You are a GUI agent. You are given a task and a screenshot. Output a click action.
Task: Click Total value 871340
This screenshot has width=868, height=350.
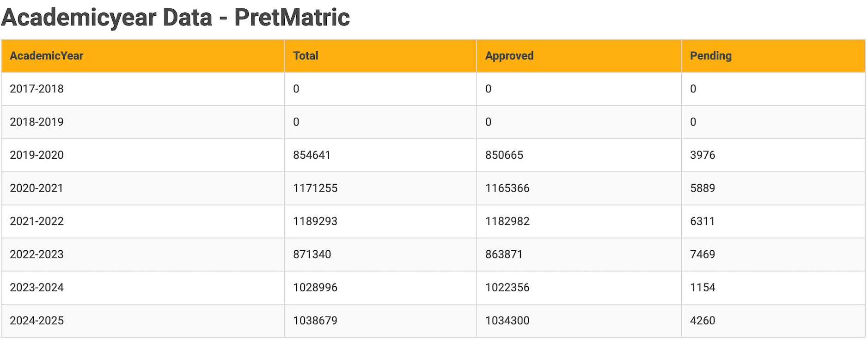pos(312,254)
